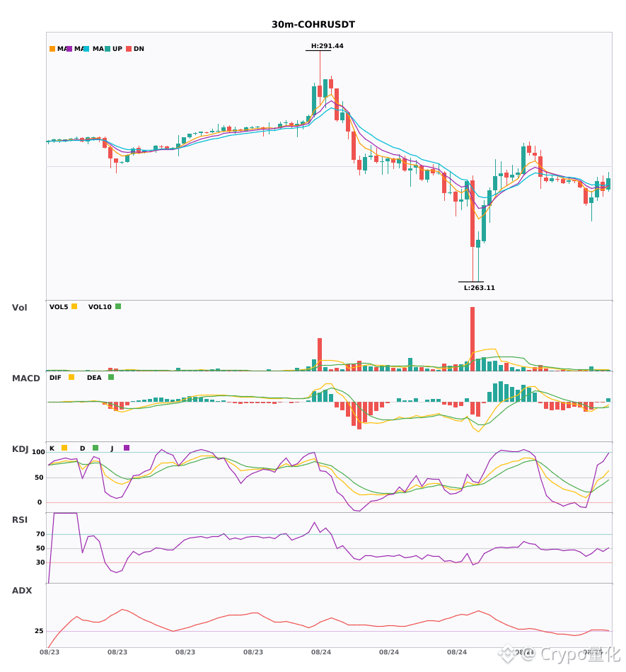Select the yellow VOL5 legend swatch
The width and height of the screenshot is (626, 672).
coord(74,306)
